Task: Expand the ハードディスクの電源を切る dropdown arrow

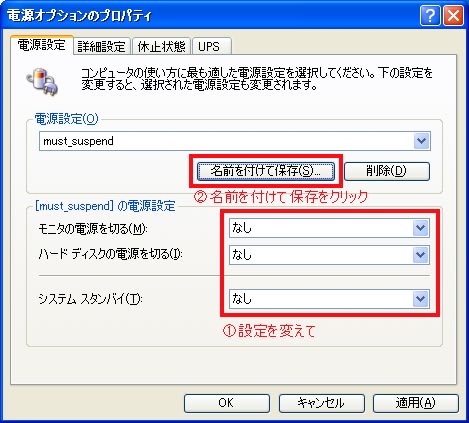Action: [420, 255]
